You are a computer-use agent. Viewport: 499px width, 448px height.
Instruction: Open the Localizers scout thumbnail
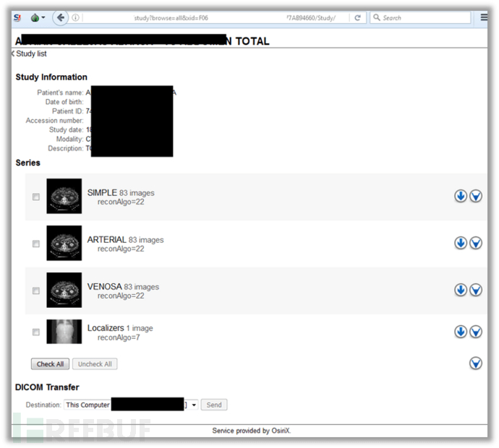(64, 332)
